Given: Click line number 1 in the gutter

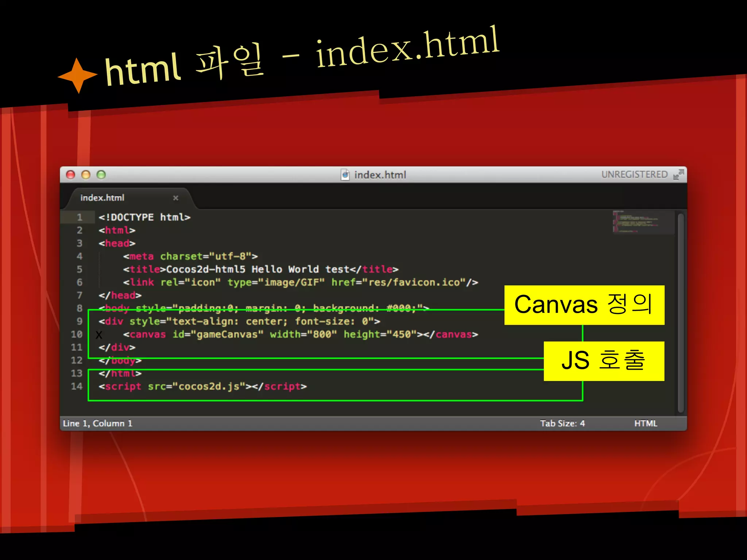Looking at the screenshot, I should pos(80,217).
